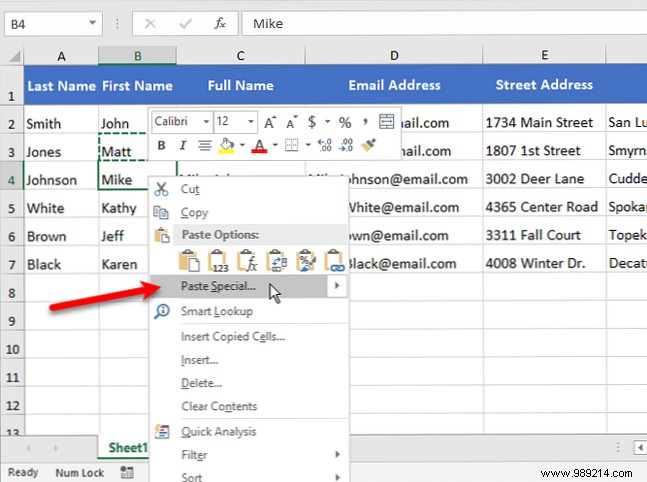Screen dimensions: 647x482
Task: Apply the yellow fill color
Action: point(227,146)
